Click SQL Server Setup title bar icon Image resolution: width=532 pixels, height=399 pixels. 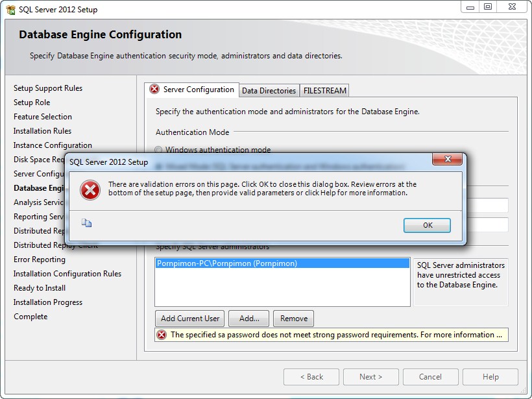pos(10,10)
